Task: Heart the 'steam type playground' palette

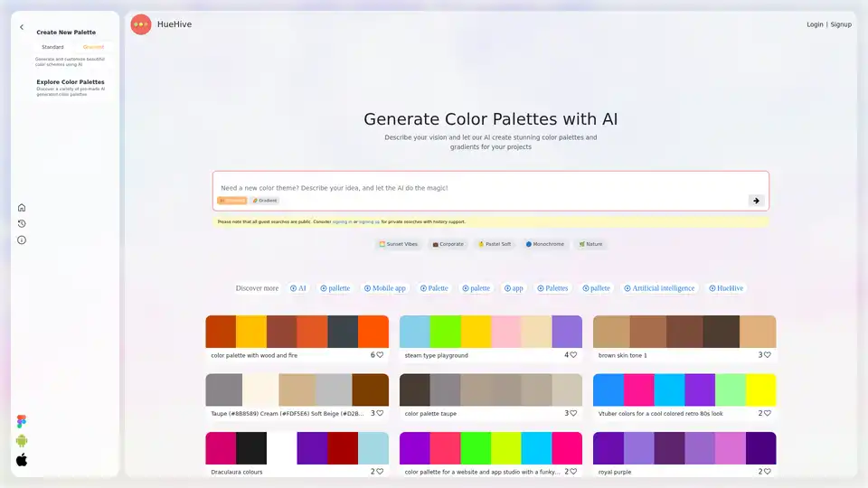Action: point(574,355)
